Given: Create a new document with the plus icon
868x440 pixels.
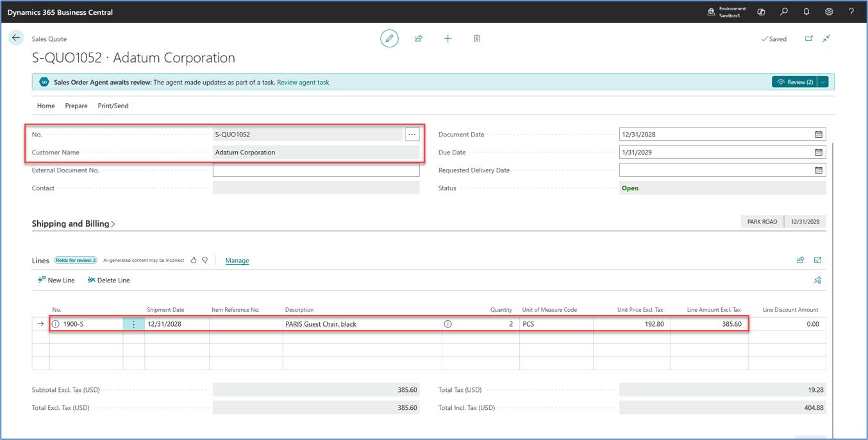Looking at the screenshot, I should pos(447,38).
